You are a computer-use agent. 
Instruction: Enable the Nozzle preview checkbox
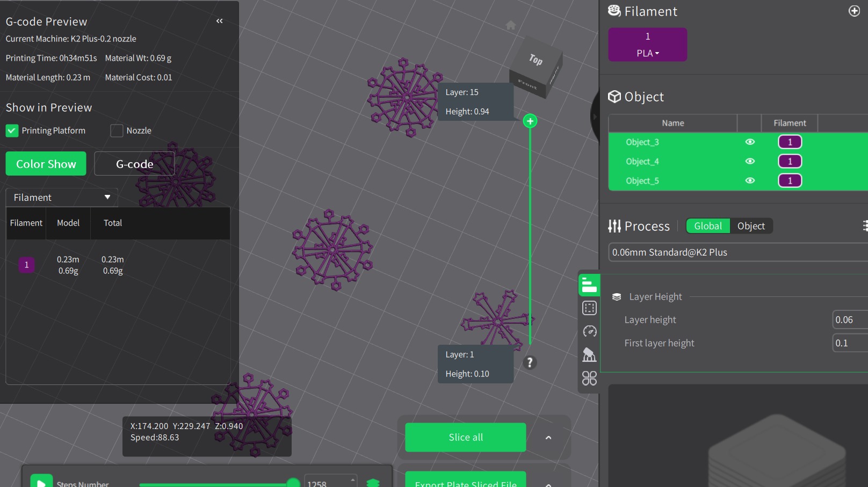click(x=117, y=130)
